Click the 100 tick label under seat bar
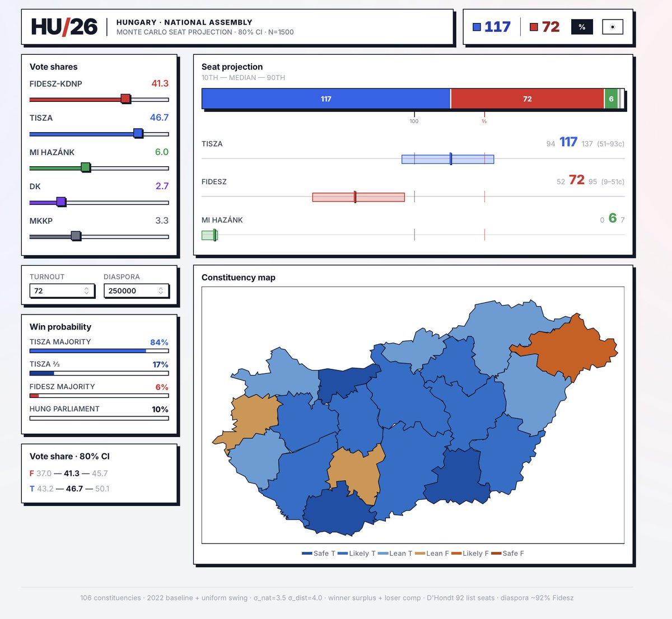 click(x=414, y=121)
